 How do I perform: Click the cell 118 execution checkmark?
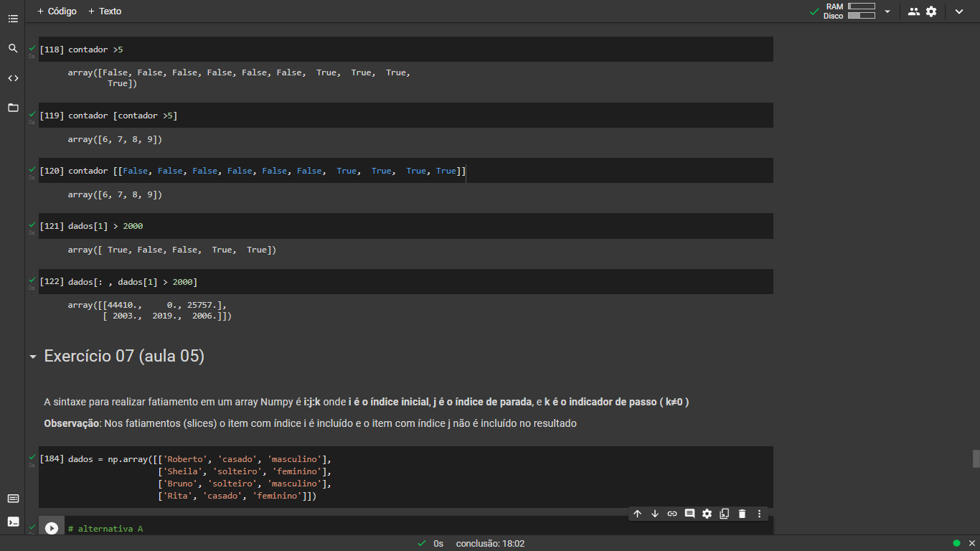pos(32,47)
